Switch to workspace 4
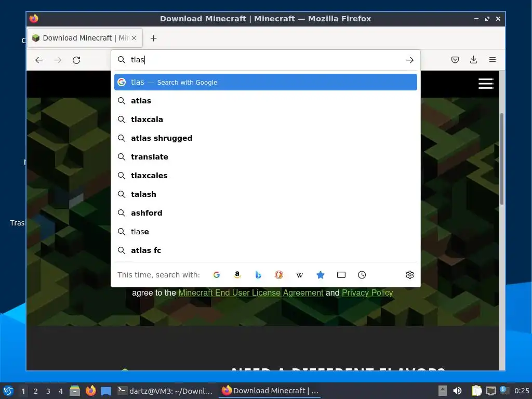The image size is (532, 399). 61,391
